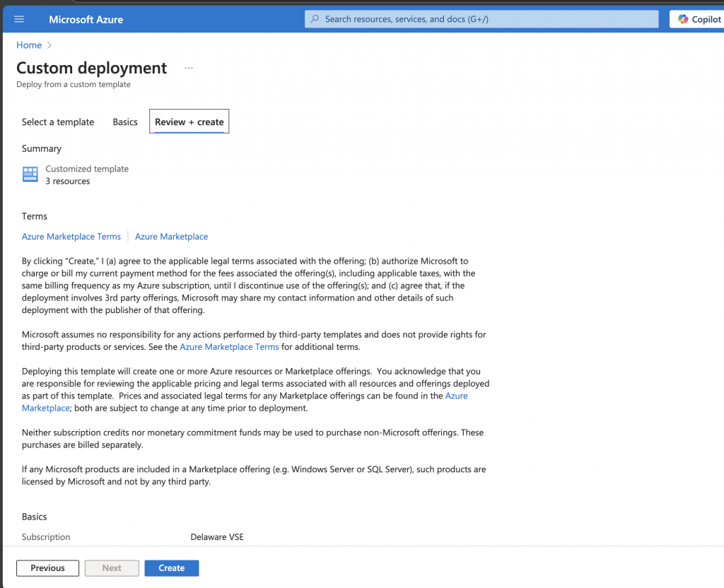Click the search magnifier icon

click(315, 19)
